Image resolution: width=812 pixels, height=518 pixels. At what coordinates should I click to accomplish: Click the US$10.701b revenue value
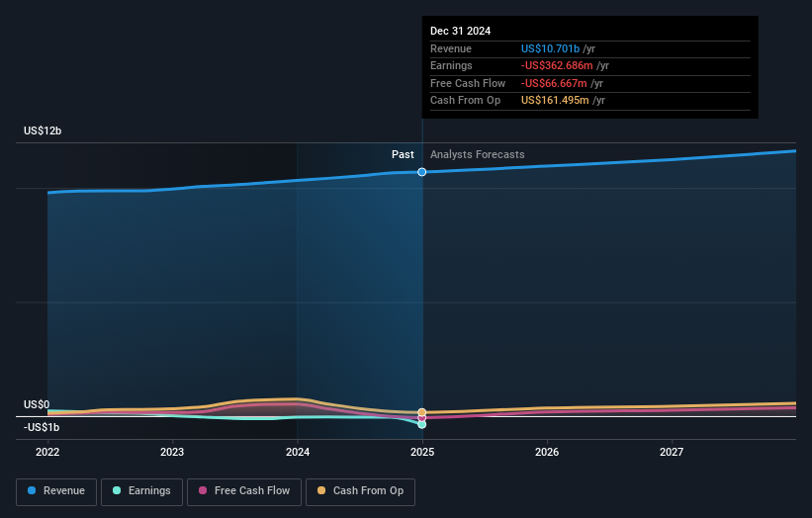[x=550, y=48]
